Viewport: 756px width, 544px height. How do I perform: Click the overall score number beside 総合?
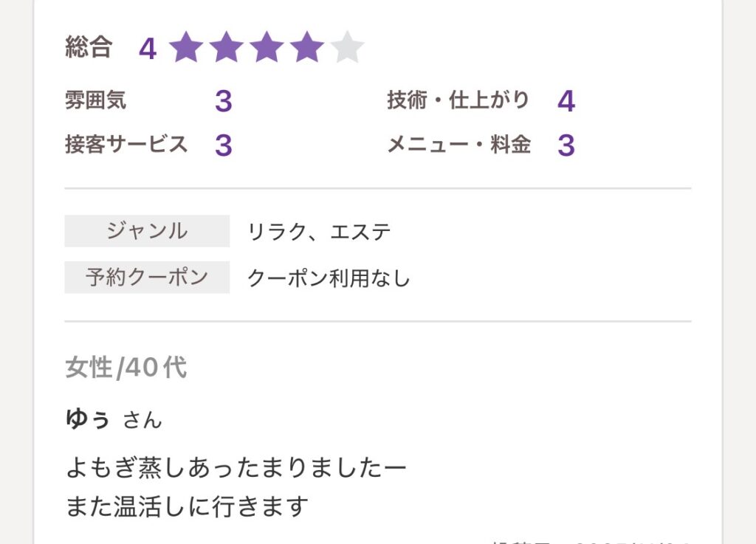148,49
